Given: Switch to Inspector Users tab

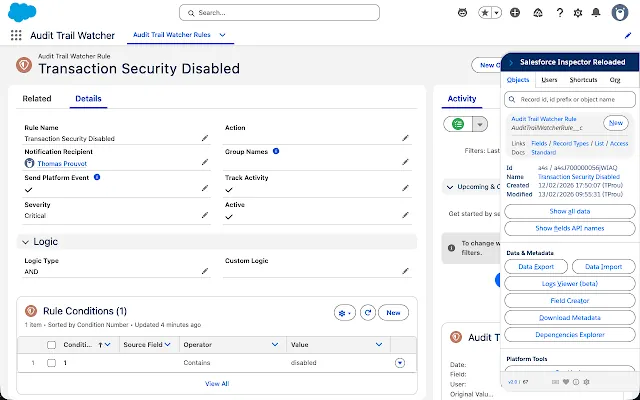Looking at the screenshot, I should [549, 80].
